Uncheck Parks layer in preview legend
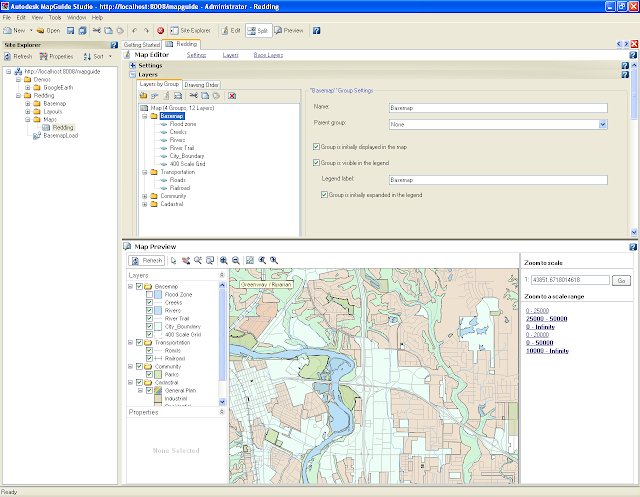Viewport: 640px width, 497px height. 149,375
